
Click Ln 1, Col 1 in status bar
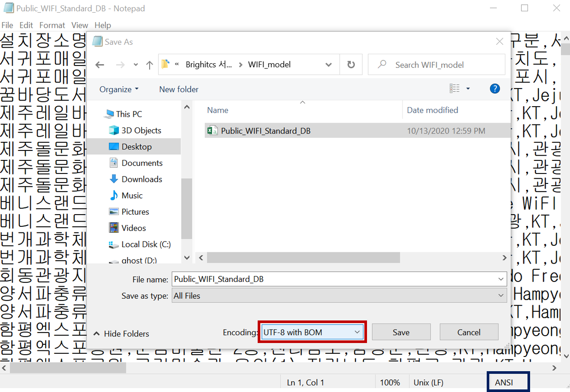tap(305, 382)
